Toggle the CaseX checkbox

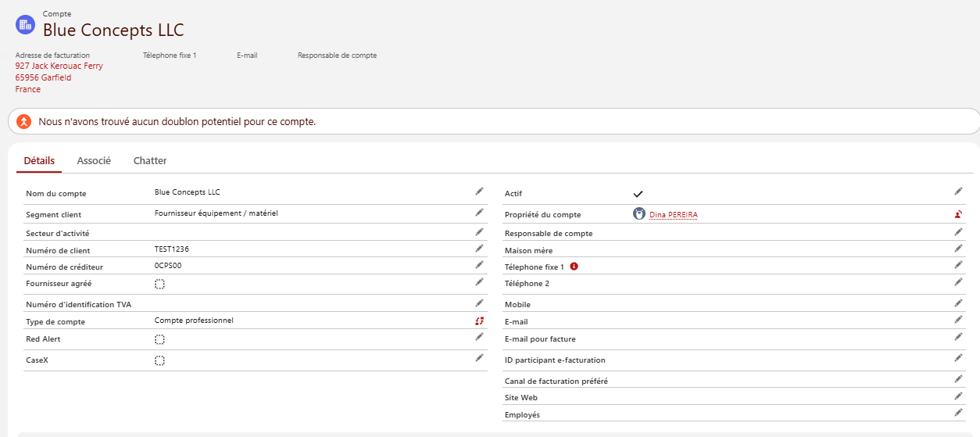point(159,361)
